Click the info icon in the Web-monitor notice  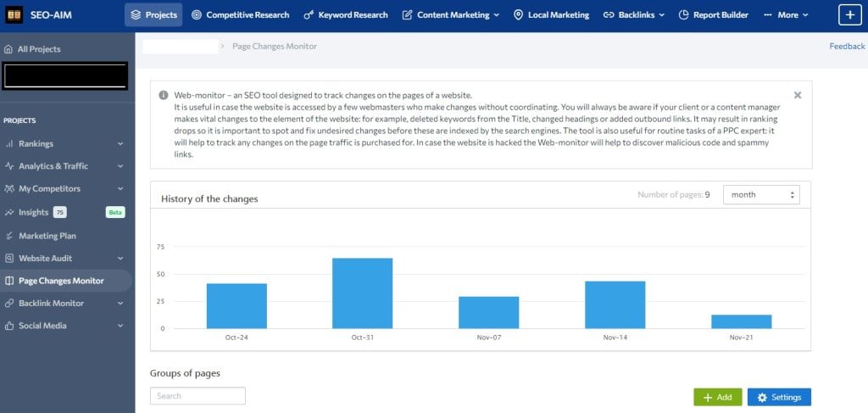pos(164,95)
